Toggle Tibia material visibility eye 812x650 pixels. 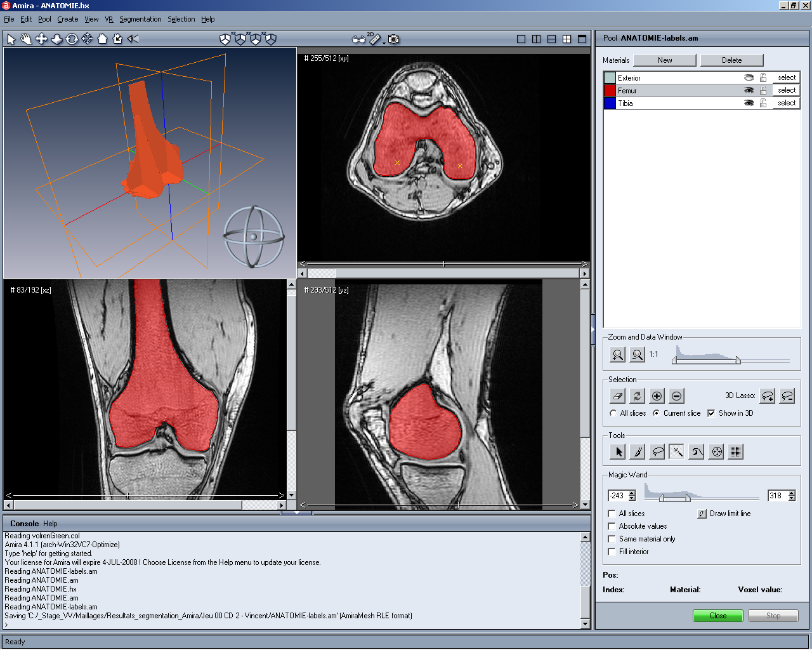(749, 103)
